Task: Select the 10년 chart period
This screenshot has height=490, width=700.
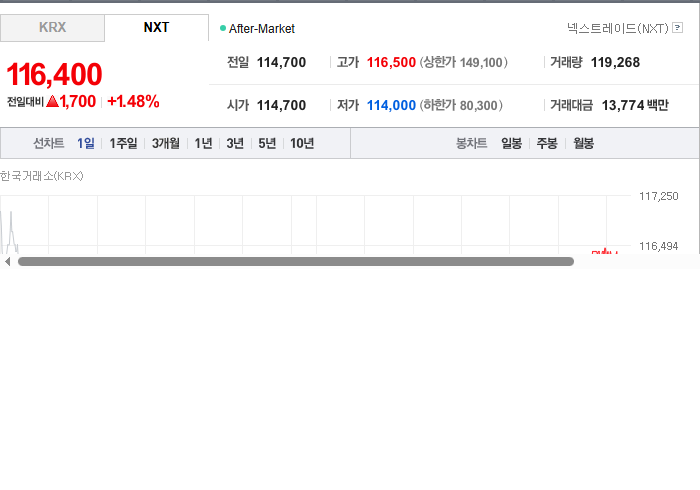Action: [x=302, y=143]
